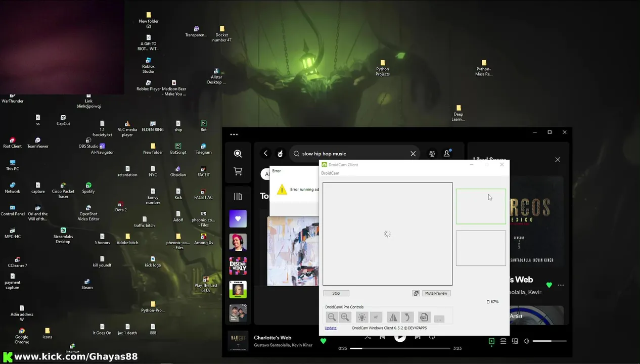This screenshot has height=364, width=640.
Task: Open the connect to a device icon
Action: (x=515, y=341)
